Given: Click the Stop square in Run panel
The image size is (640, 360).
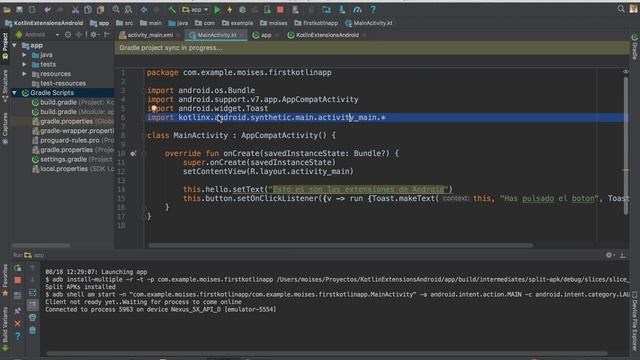Looking at the screenshot, I should click(18, 280).
